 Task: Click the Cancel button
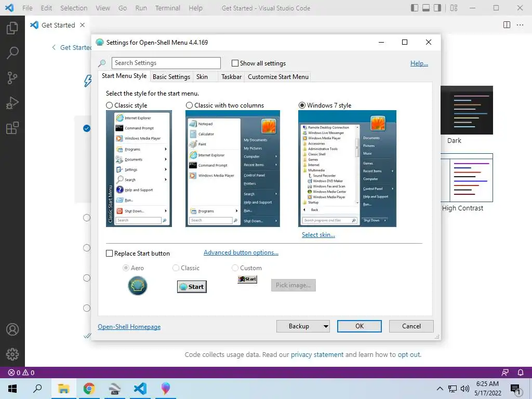pyautogui.click(x=411, y=326)
